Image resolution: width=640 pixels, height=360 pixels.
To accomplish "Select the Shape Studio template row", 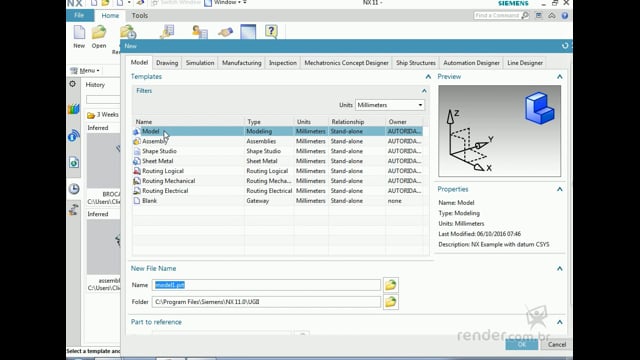I will [x=278, y=151].
